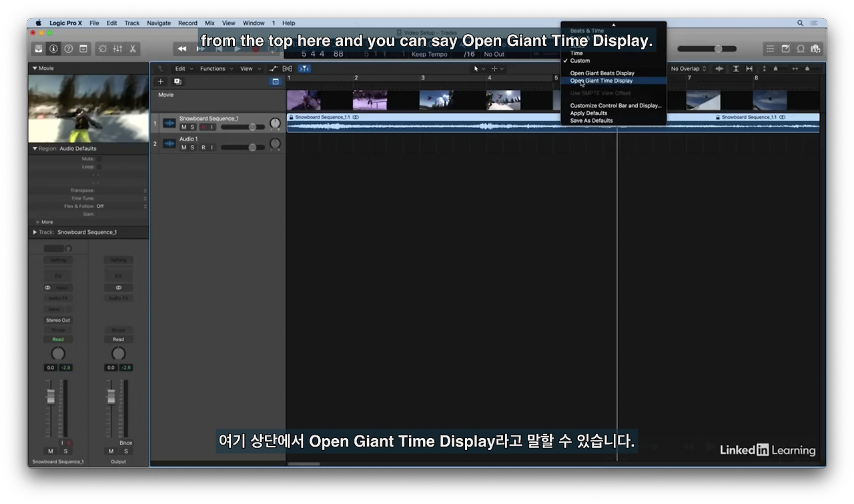Open the List Editors icon
Screen dimensions: 854x504
(x=771, y=49)
